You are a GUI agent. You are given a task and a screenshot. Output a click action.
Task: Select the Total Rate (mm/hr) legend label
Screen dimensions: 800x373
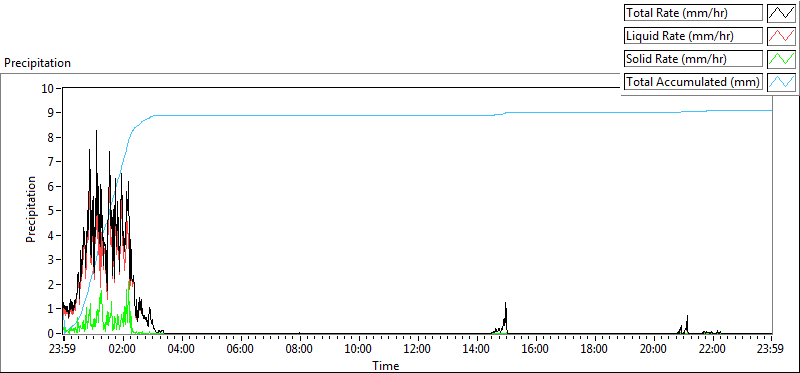coord(693,13)
